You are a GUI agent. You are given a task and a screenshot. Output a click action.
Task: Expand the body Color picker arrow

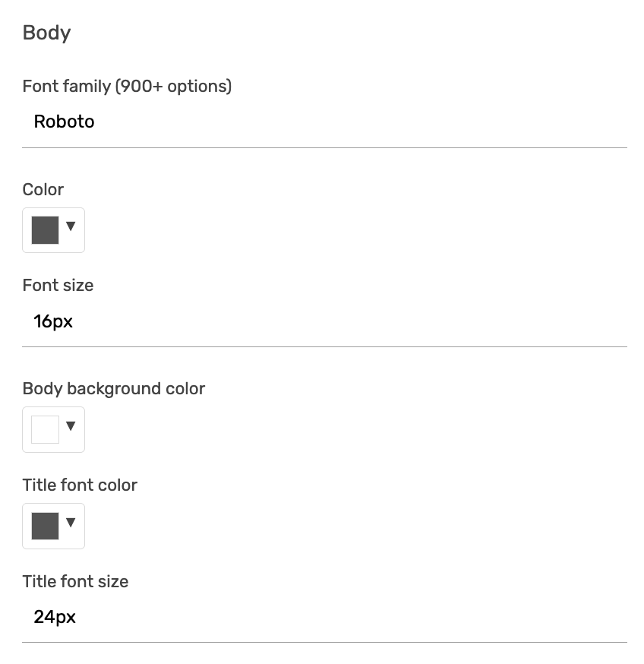tap(71, 226)
